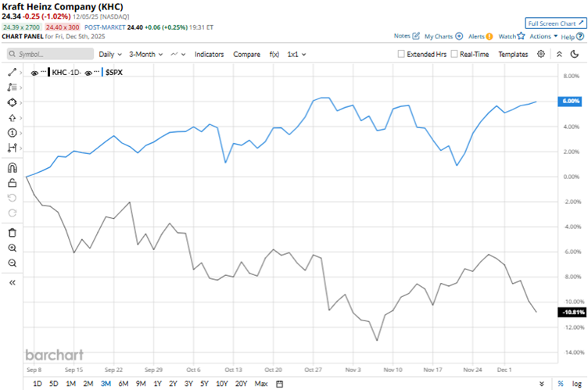Select the 5Y time range
Viewport: 588px width, 390px height.
[204, 384]
